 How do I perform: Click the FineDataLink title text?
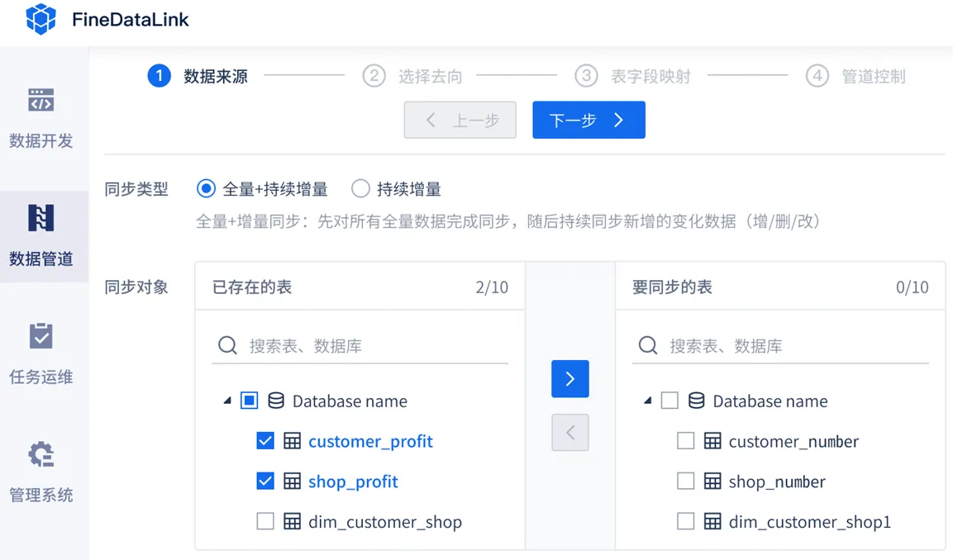130,20
